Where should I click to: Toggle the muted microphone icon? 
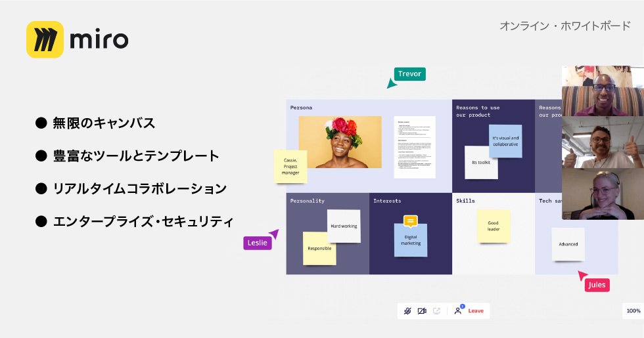[x=407, y=311]
